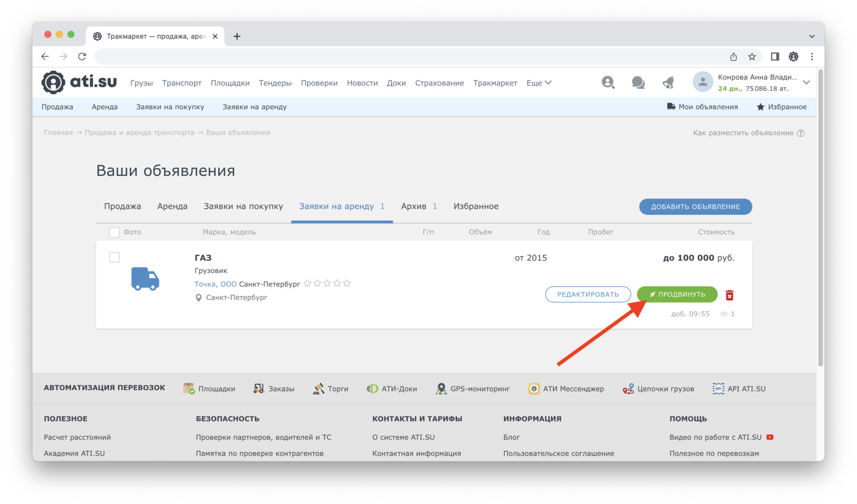857x504 pixels.
Task: Toggle the browser side panel icon
Action: (x=775, y=57)
